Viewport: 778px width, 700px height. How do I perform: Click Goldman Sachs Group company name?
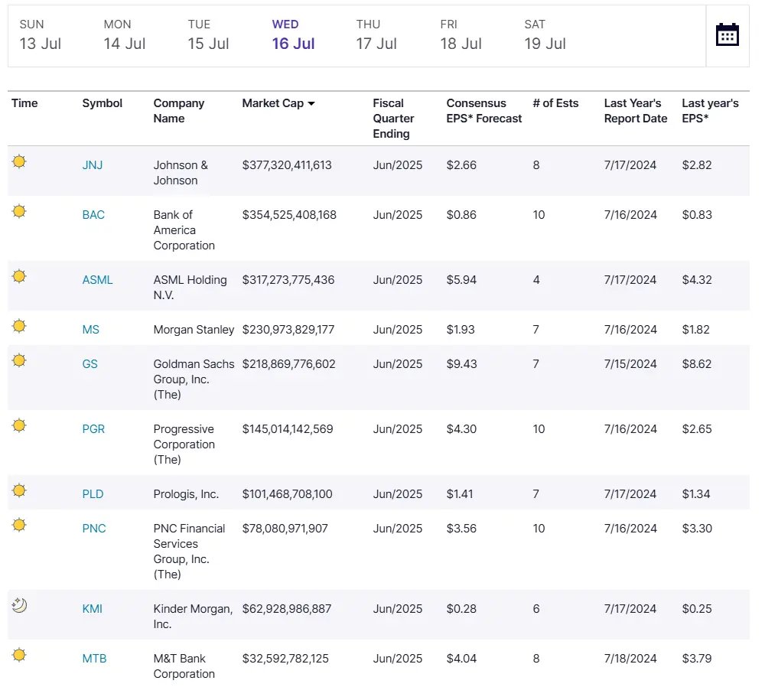[x=194, y=379]
